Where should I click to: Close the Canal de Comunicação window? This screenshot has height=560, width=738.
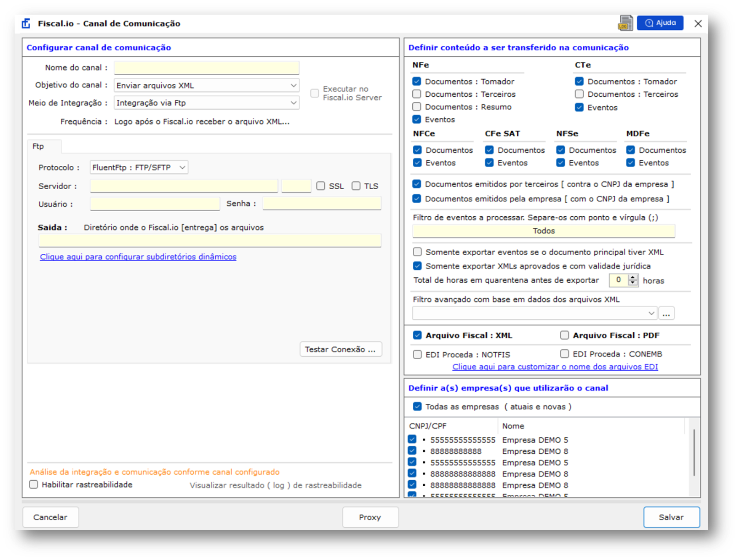click(698, 23)
